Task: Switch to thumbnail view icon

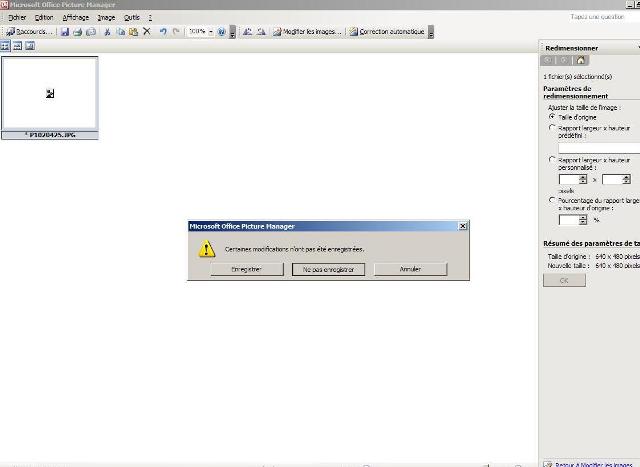Action: [6, 46]
